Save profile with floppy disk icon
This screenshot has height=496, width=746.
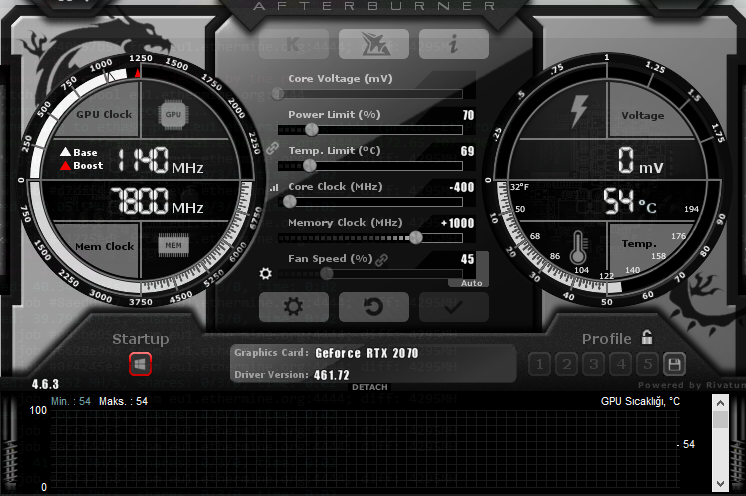675,365
